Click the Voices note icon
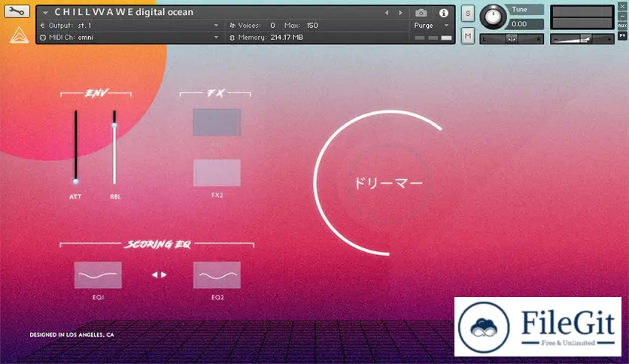629x364 pixels. click(232, 26)
